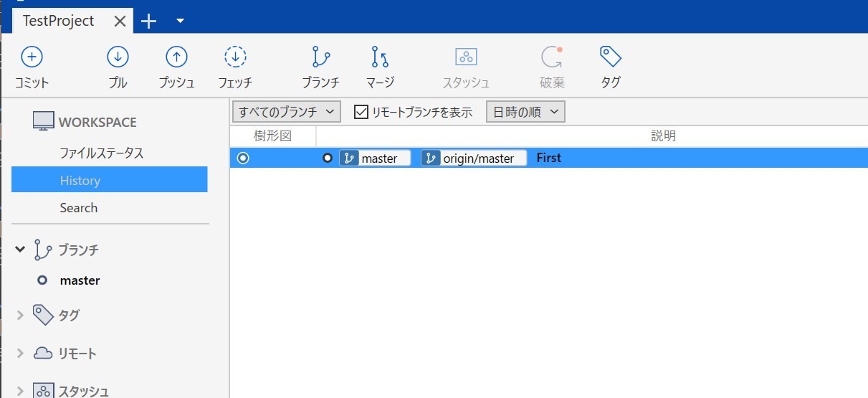Open the Merge (マージ) toolbar tool
The image size is (868, 398).
tap(380, 57)
